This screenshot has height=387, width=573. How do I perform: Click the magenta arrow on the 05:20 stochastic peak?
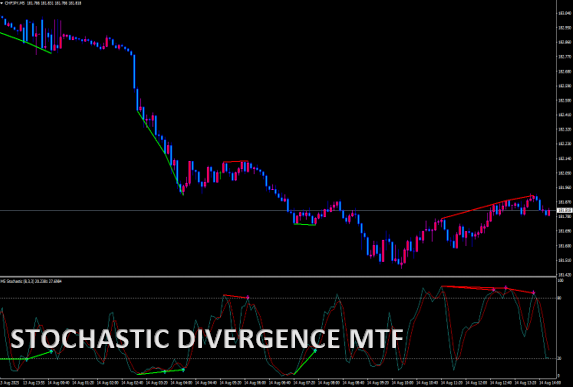[x=248, y=297]
